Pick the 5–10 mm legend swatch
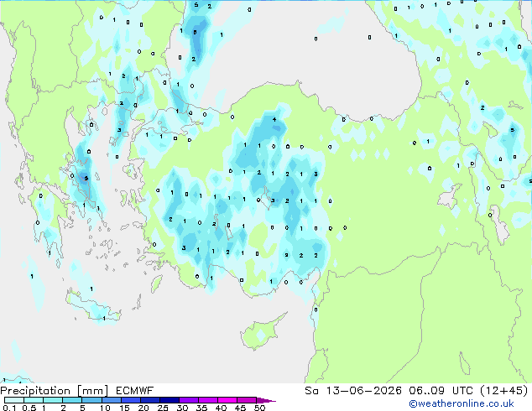Image resolution: width=532 pixels, height=411 pixels. (x=91, y=400)
